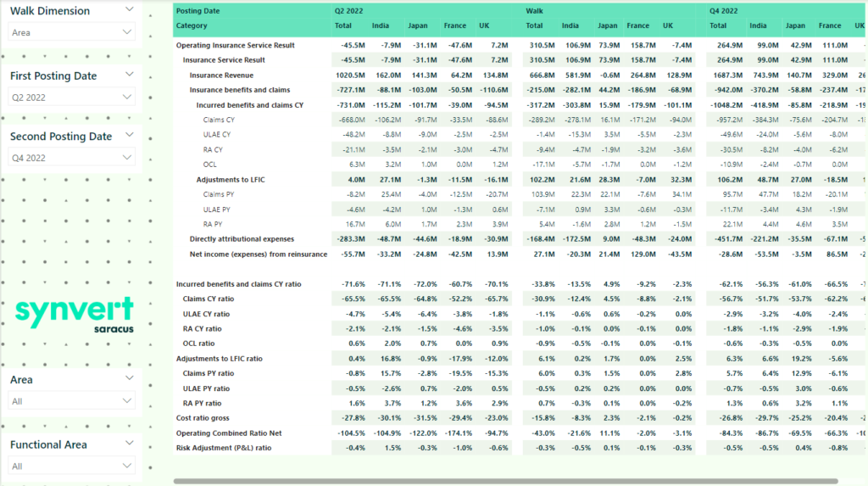Open the Functional Area dropdown showing All
The height and width of the screenshot is (486, 868).
tap(72, 466)
